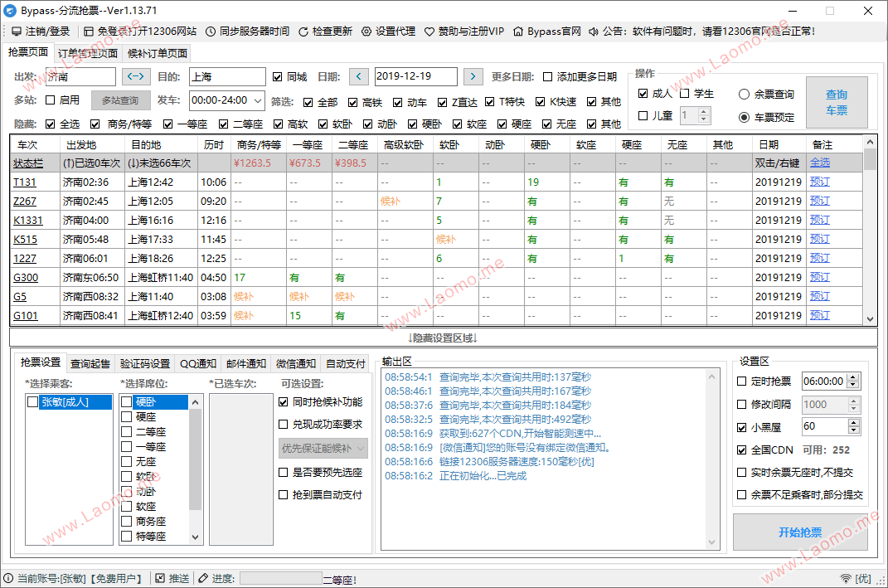888x588 pixels.
Task: Open the 验证码设置 tab
Action: 145,364
